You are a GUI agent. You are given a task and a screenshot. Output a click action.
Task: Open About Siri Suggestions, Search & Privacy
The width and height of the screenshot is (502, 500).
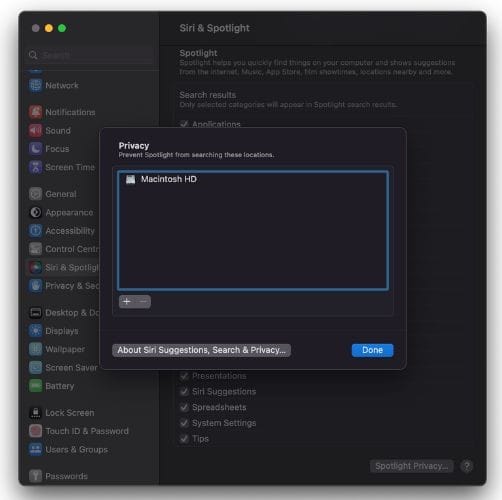[201, 350]
